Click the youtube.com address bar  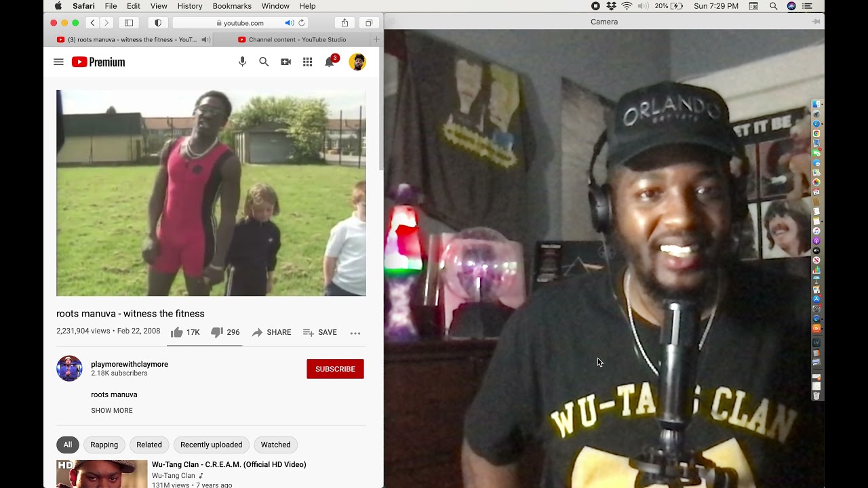click(x=239, y=23)
